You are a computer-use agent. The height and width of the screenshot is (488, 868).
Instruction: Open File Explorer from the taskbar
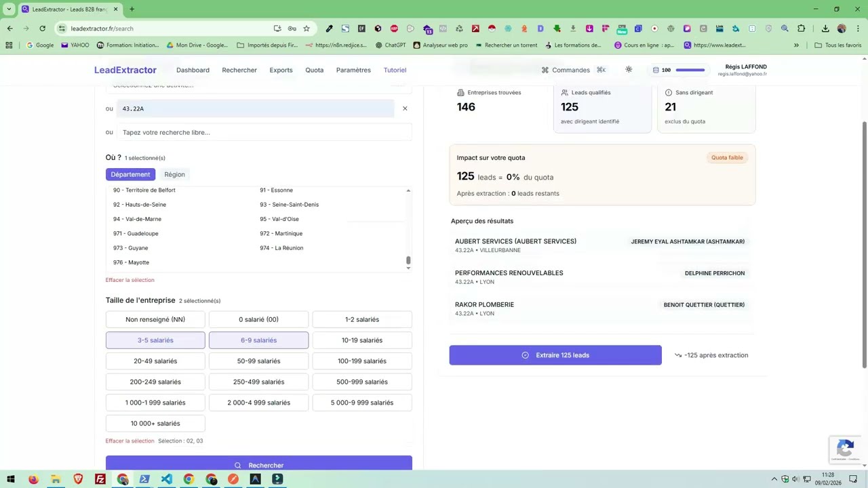[56, 479]
